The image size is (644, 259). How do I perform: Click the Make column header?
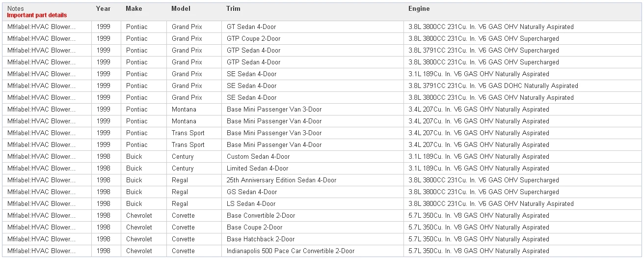click(134, 9)
